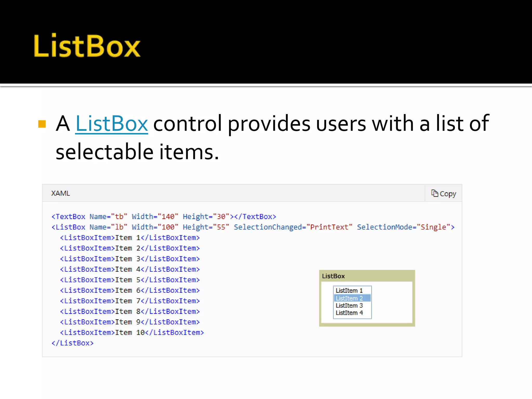Click the ListBox Name="lb" opening tag line
This screenshot has width=532, height=399.
tap(253, 227)
